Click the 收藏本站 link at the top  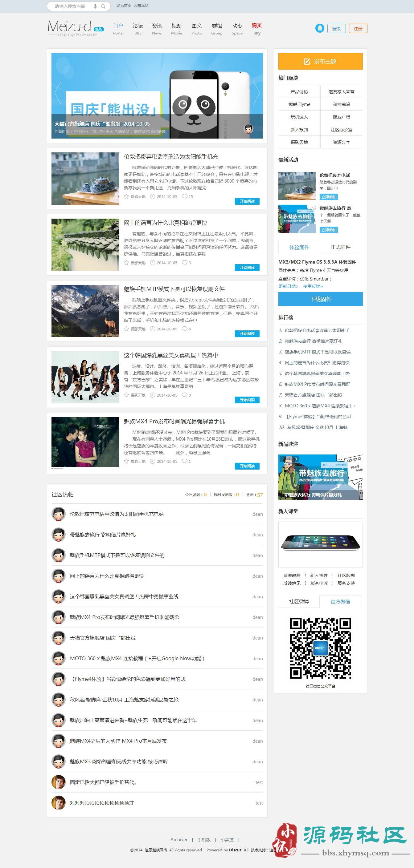pos(141,6)
